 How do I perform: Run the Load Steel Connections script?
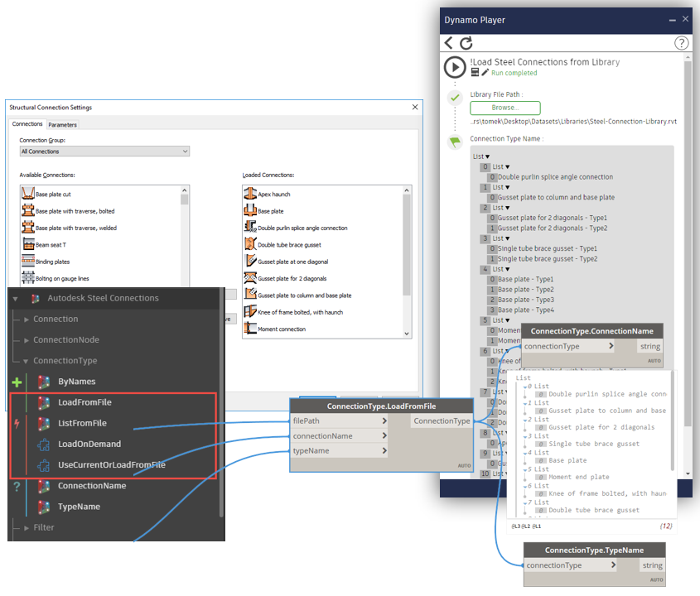tap(455, 67)
